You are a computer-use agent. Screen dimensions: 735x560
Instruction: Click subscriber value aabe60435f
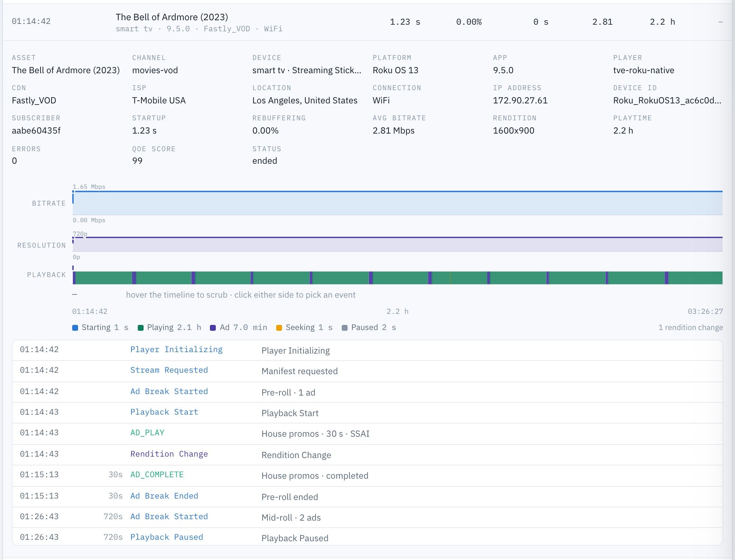36,131
